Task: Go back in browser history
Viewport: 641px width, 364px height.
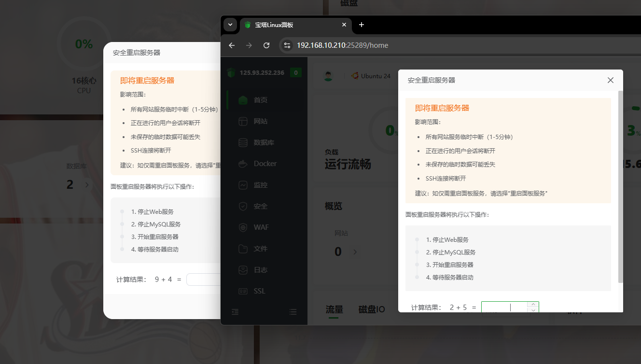Action: [232, 45]
